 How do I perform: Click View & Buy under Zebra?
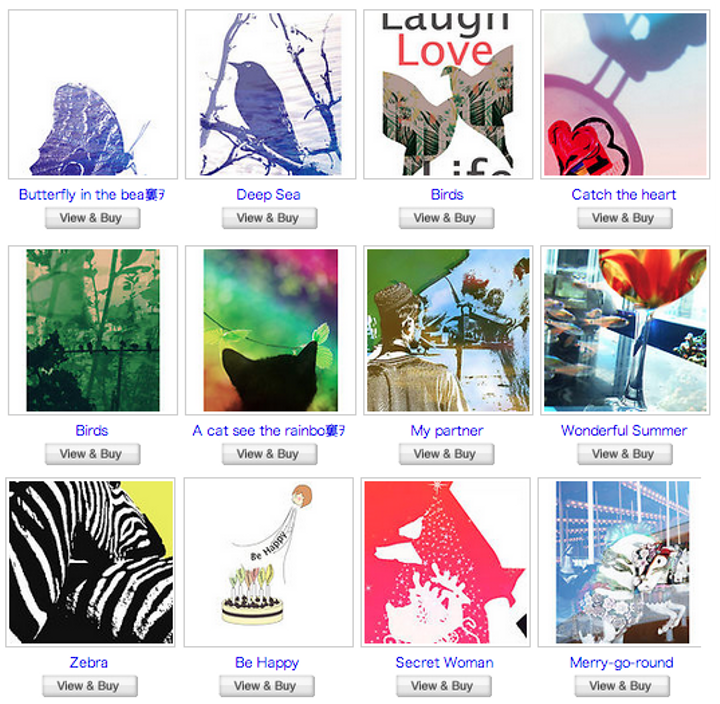[x=90, y=686]
